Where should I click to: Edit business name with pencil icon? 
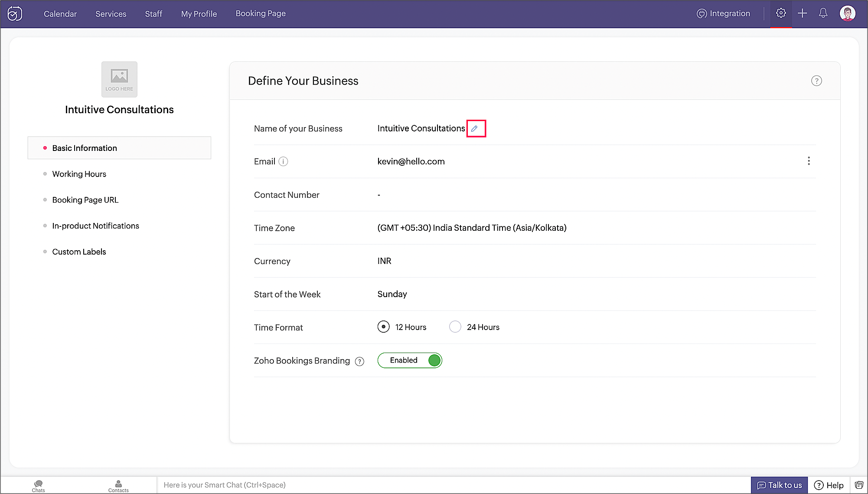[474, 128]
